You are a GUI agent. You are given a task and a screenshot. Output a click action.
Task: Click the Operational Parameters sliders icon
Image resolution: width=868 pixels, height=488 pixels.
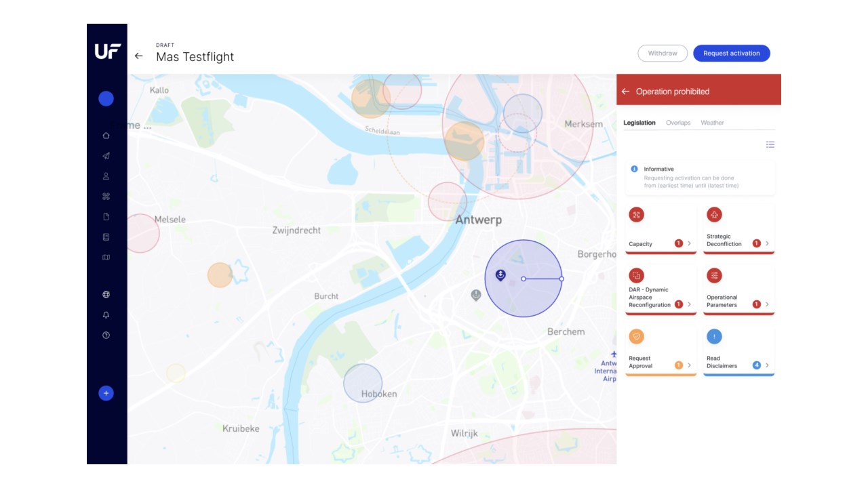(x=714, y=275)
